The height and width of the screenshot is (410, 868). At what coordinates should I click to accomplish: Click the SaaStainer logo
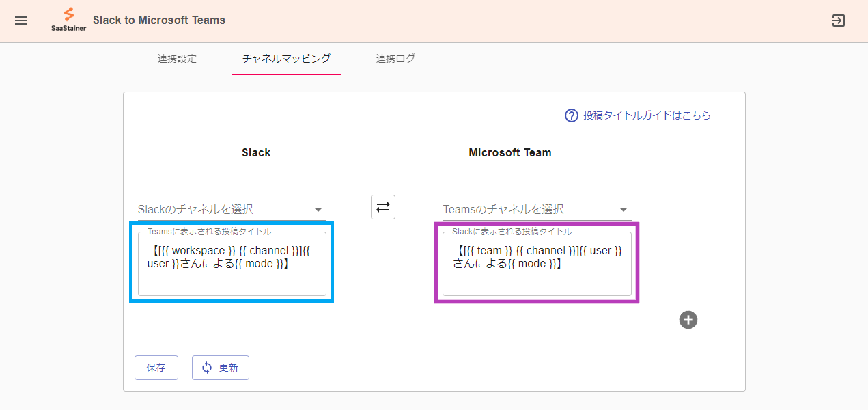tap(68, 20)
